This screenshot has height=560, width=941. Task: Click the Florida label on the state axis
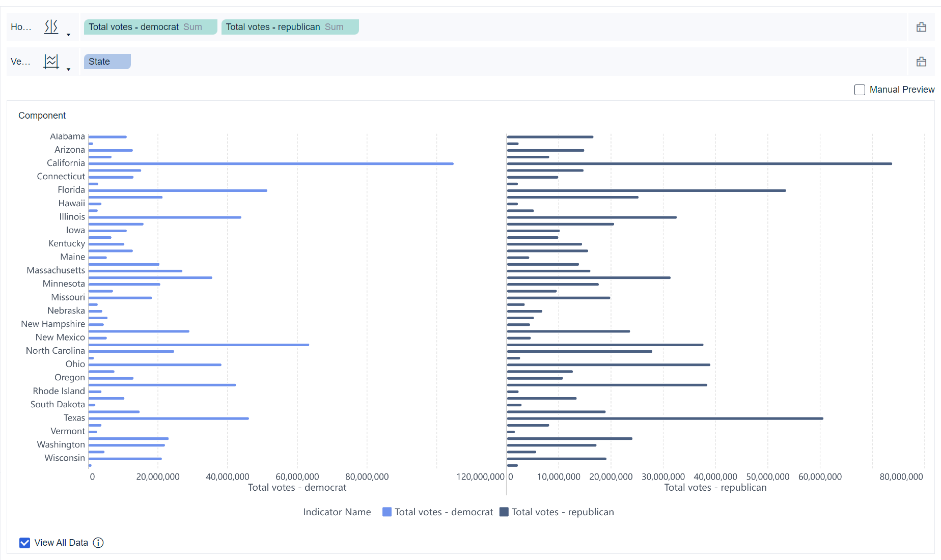point(71,190)
